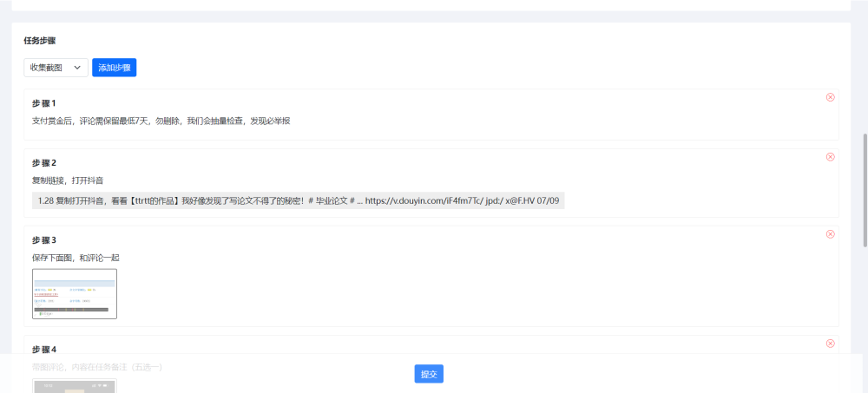
Task: Click the red delete icon on step 3
Action: [x=830, y=234]
